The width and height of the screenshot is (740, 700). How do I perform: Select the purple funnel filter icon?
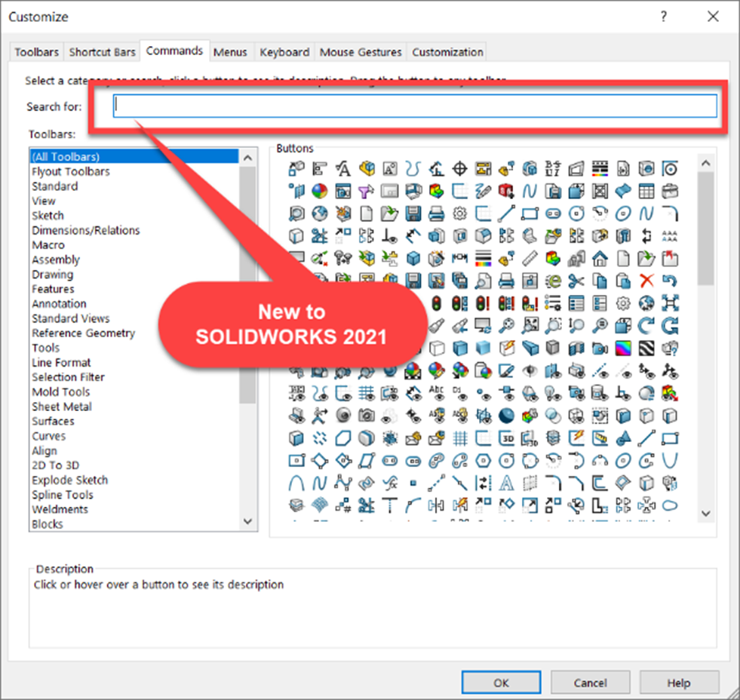pos(366,191)
